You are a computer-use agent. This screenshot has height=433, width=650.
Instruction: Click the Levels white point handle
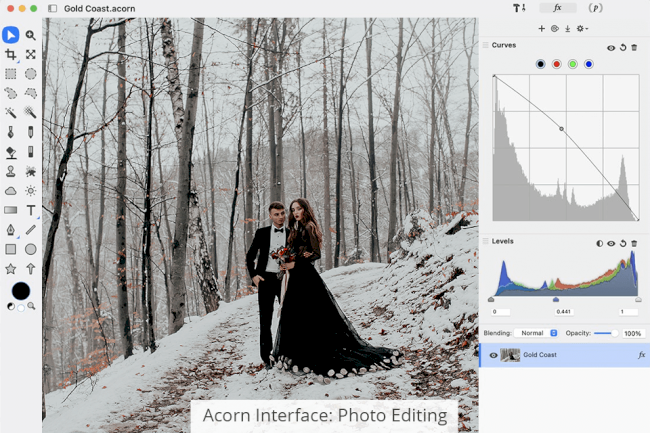638,299
